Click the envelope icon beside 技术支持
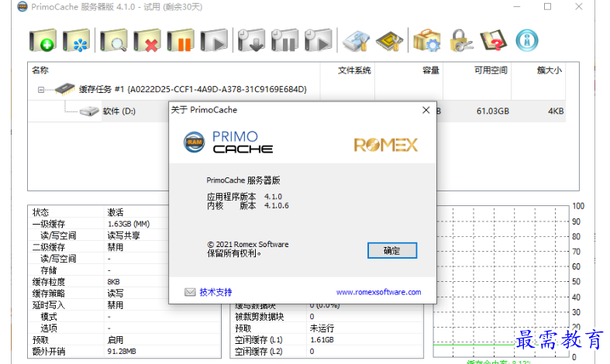610x364 pixels. [x=190, y=292]
